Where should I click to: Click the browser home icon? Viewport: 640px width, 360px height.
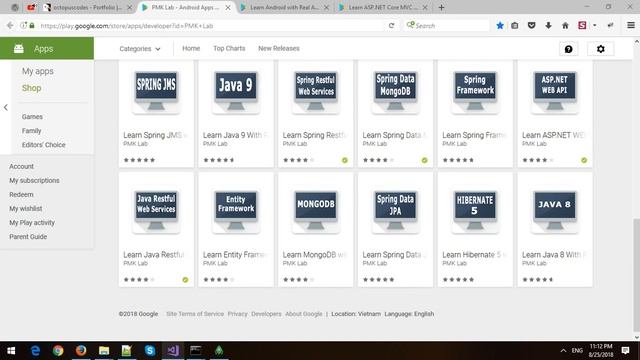[x=565, y=26]
